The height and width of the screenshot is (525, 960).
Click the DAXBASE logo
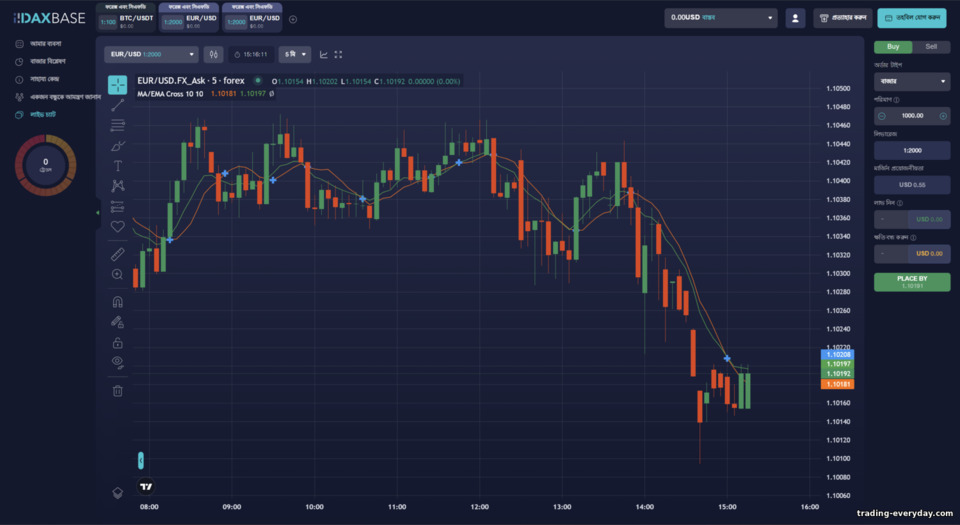49,18
